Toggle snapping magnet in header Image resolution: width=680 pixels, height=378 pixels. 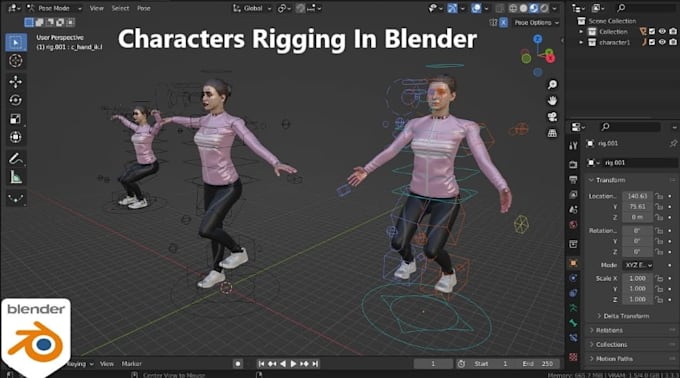pyautogui.click(x=300, y=8)
